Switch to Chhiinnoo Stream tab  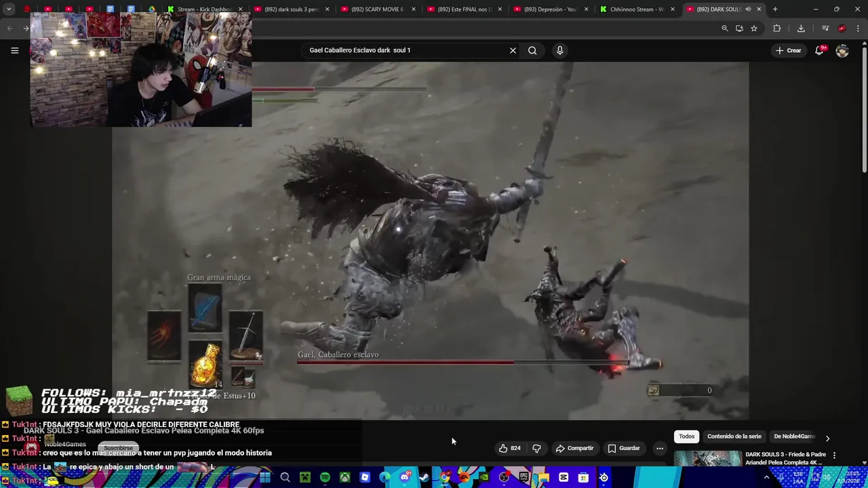coord(637,9)
